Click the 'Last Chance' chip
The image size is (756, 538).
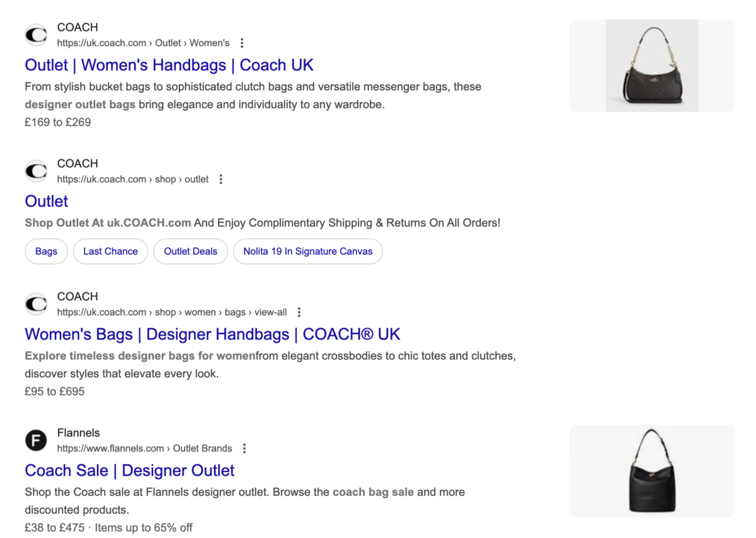110,251
